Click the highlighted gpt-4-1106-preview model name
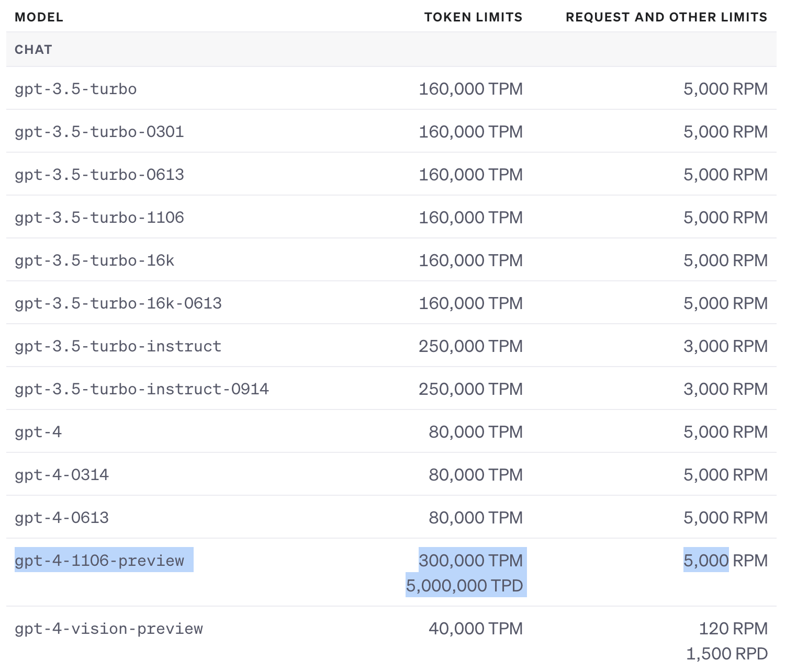 [99, 561]
